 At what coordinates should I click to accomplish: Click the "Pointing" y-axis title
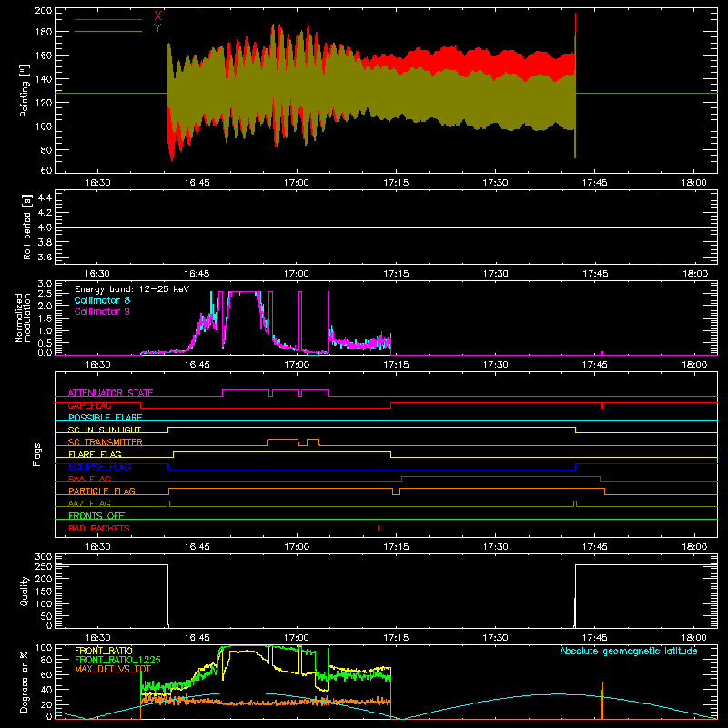pyautogui.click(x=25, y=90)
